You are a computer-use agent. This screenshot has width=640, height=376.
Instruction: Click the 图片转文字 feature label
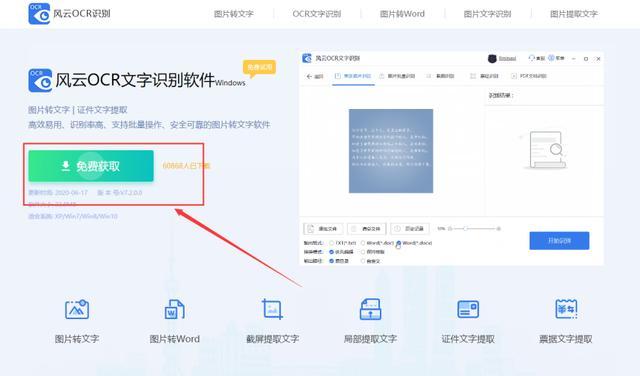[x=77, y=339]
